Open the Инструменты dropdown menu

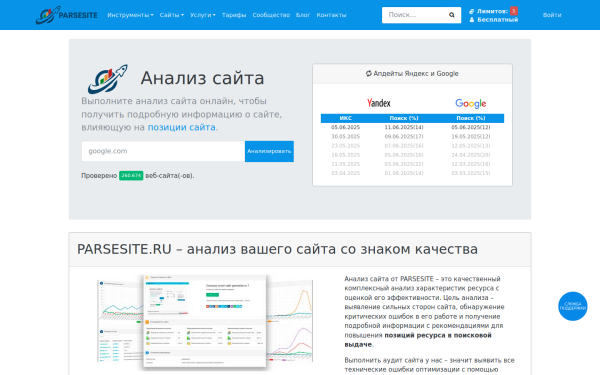[130, 15]
